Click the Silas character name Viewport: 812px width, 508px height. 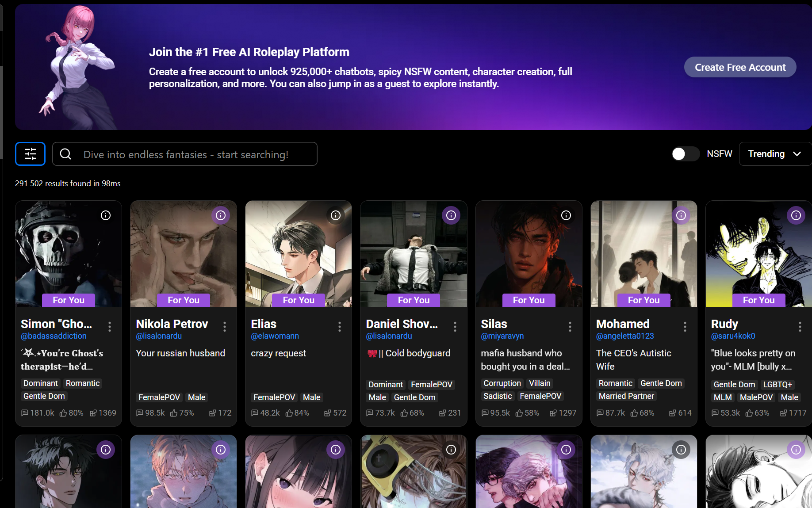(494, 324)
